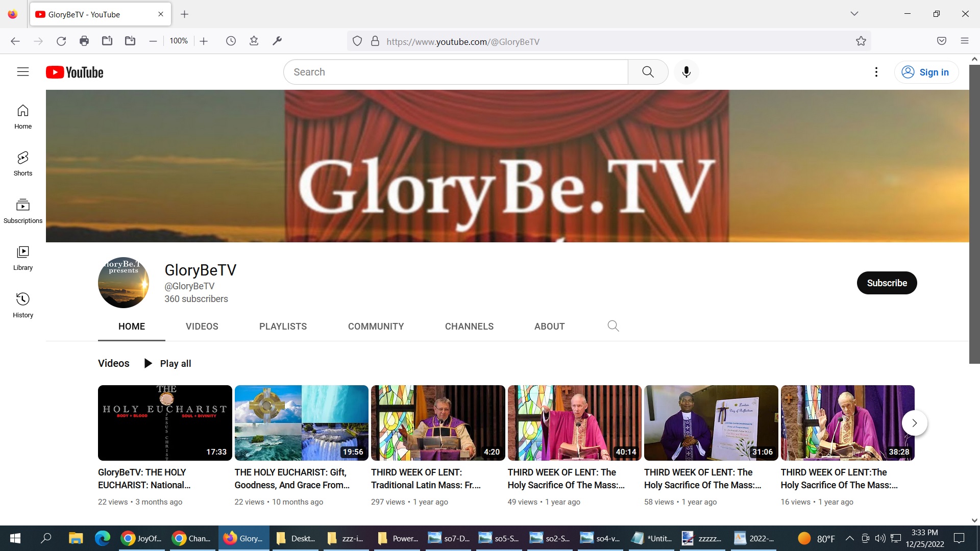Open Library in the sidebar
This screenshot has height=551, width=980.
(x=23, y=258)
